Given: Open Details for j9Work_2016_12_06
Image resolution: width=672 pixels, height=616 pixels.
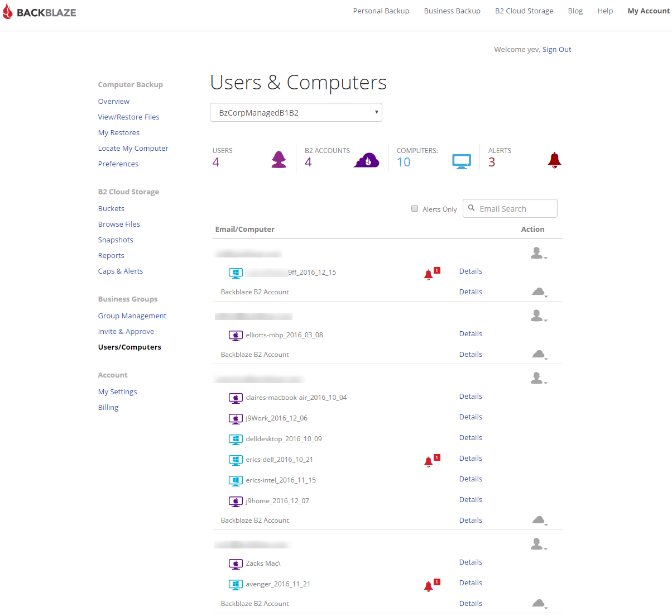Looking at the screenshot, I should [x=471, y=417].
